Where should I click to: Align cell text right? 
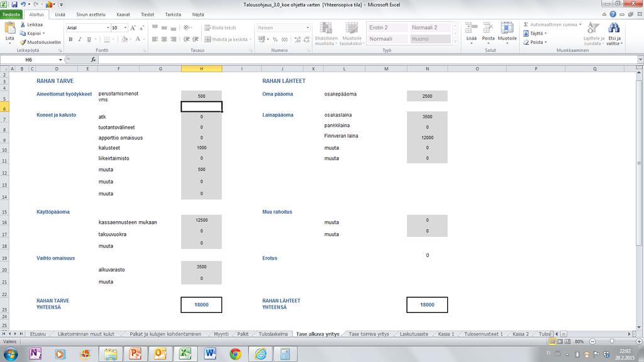coord(174,40)
